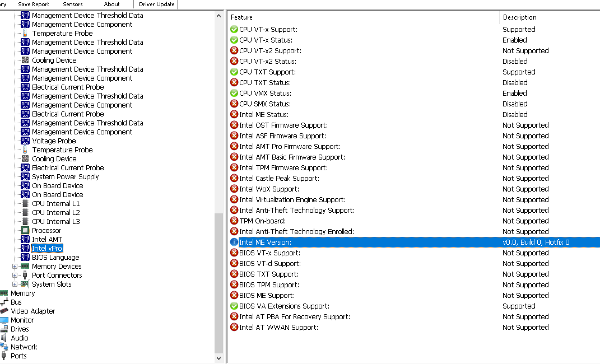
Task: Click the 'v0.0, Build 0, Hotfix 0' value
Action: (536, 242)
